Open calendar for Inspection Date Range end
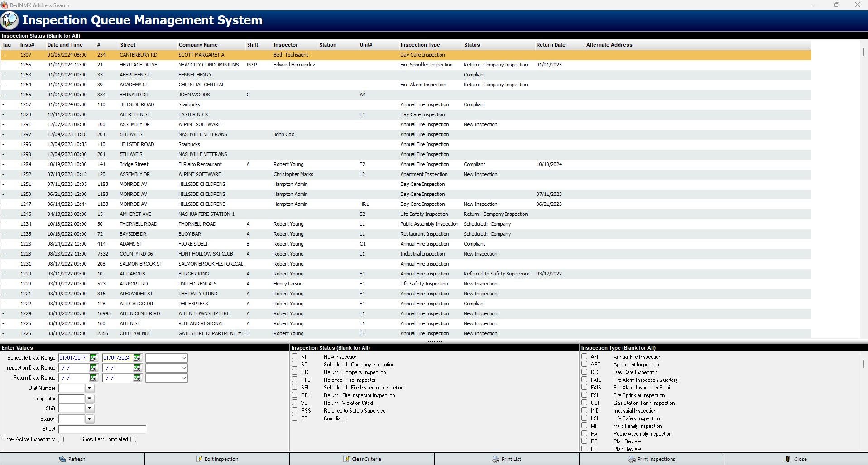Viewport: 868px width, 465px height. coord(137,368)
